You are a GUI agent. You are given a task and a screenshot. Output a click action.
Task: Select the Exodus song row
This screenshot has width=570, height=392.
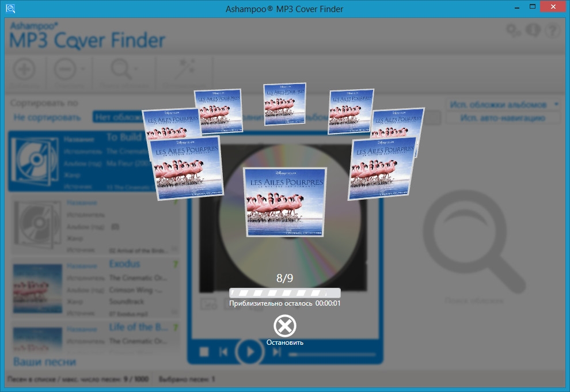coord(95,287)
